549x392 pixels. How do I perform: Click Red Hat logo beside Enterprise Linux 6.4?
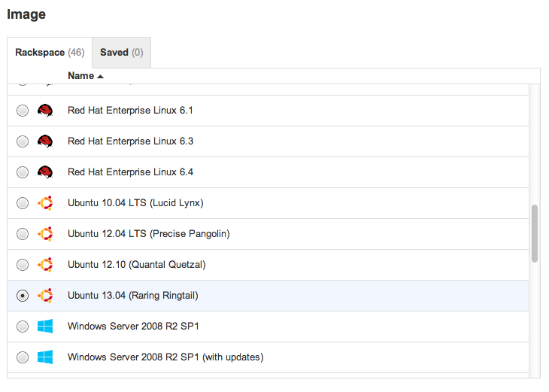coord(45,172)
